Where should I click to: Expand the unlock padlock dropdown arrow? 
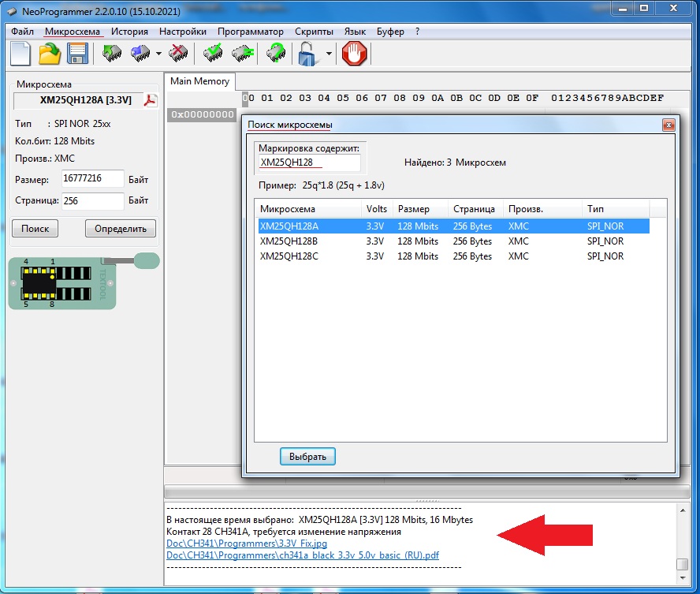pos(328,54)
